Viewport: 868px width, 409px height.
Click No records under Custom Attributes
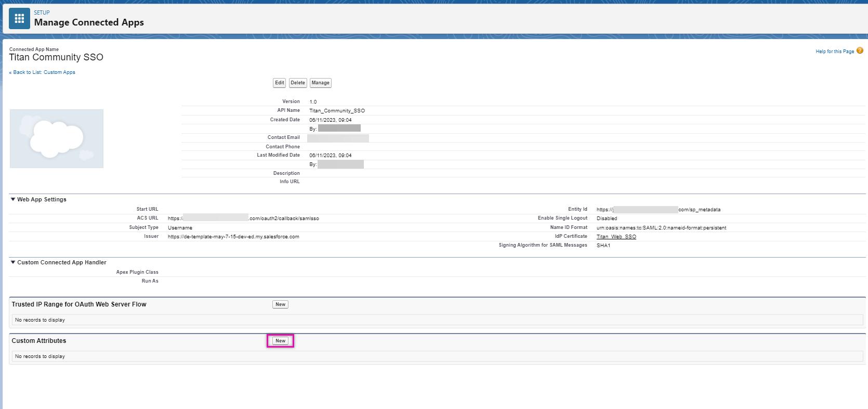pos(40,356)
